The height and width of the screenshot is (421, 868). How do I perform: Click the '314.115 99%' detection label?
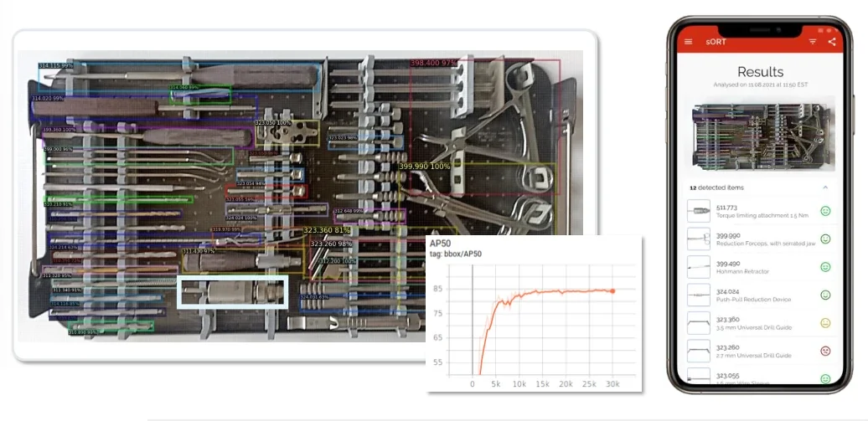click(56, 65)
